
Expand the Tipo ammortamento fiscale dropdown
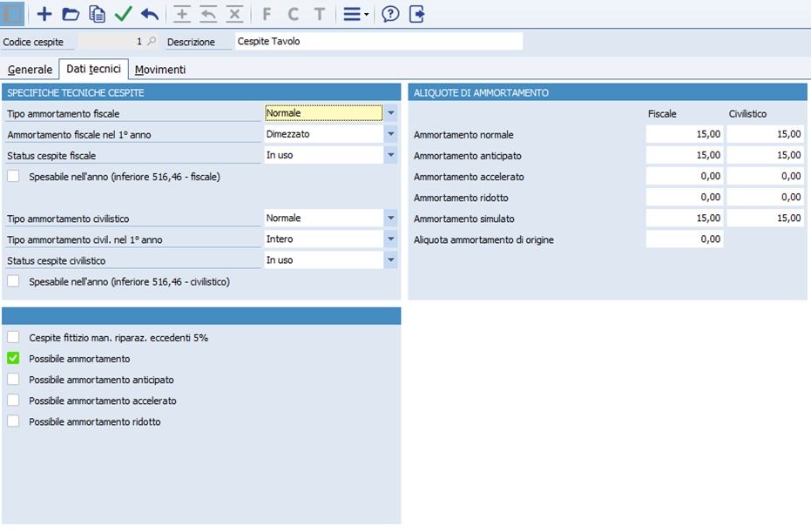(391, 112)
